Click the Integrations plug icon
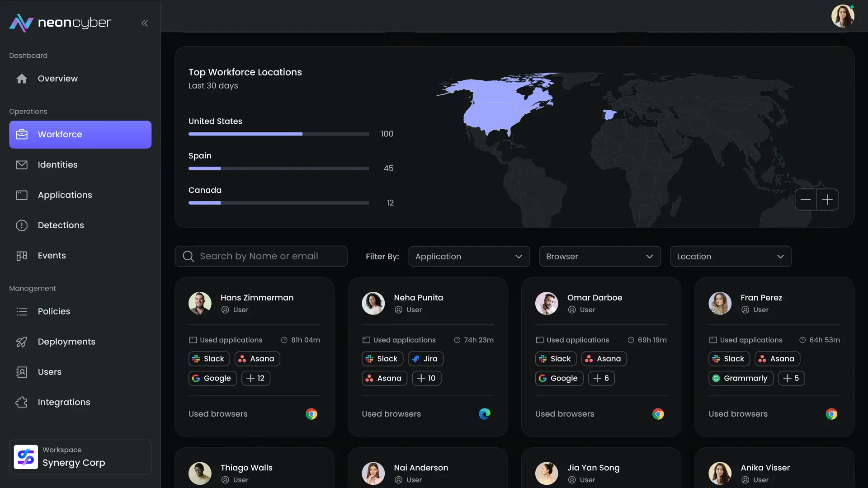The height and width of the screenshot is (488, 868). [x=22, y=402]
